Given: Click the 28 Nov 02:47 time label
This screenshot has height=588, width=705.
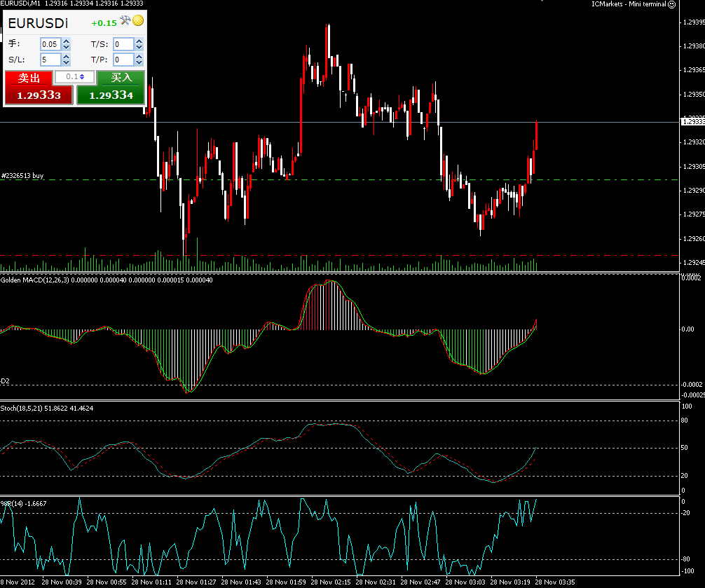Looking at the screenshot, I should tap(420, 582).
